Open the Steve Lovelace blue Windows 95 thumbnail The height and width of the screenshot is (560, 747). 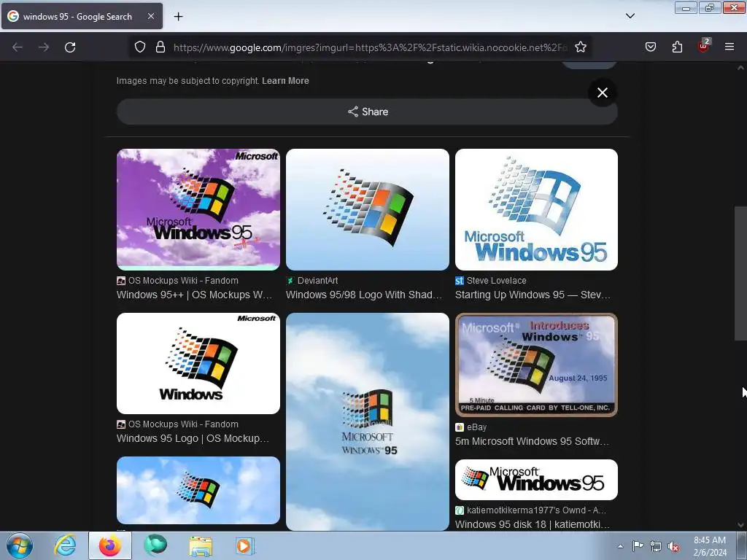tap(536, 209)
